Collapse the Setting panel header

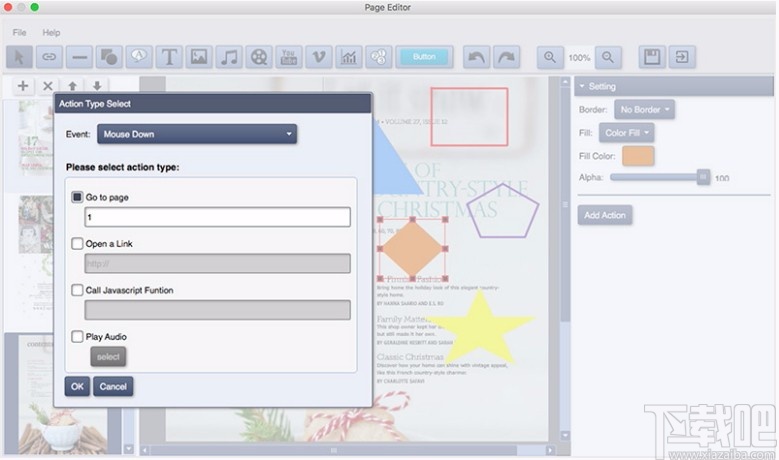(674, 86)
